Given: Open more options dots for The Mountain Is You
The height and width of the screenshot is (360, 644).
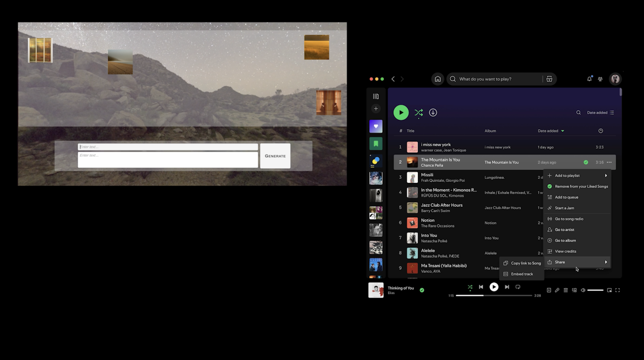Looking at the screenshot, I should [x=609, y=162].
